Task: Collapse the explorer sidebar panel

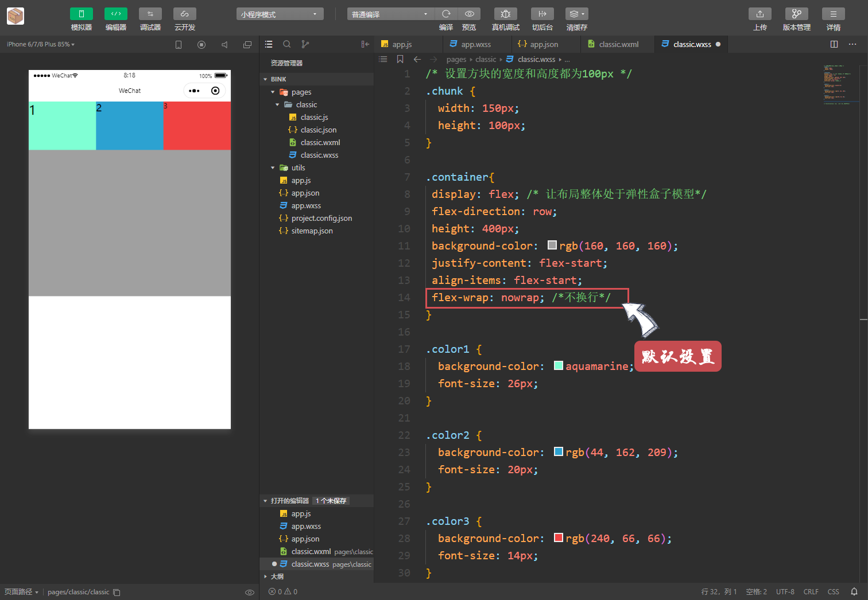Action: pos(365,44)
